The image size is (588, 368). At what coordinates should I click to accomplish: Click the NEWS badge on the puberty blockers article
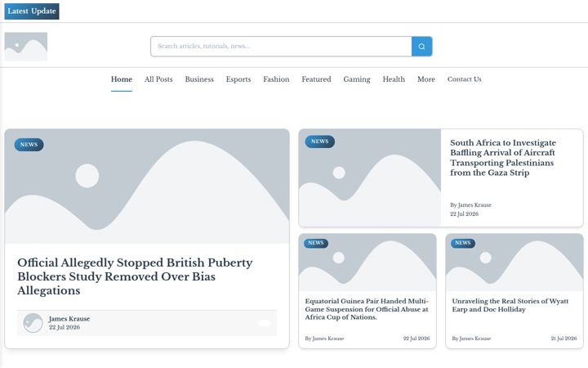pos(29,145)
